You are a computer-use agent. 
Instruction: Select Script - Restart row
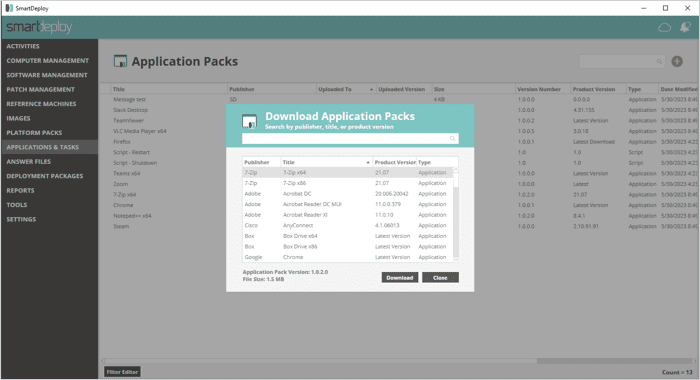click(398, 152)
